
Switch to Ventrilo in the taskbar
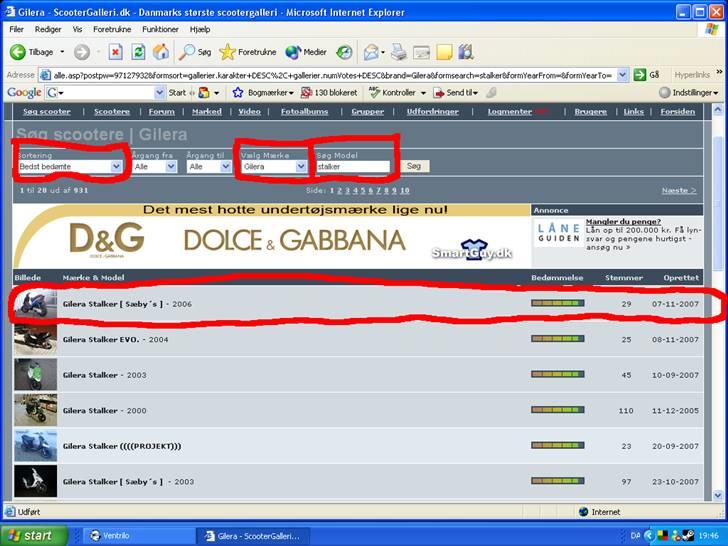click(115, 535)
